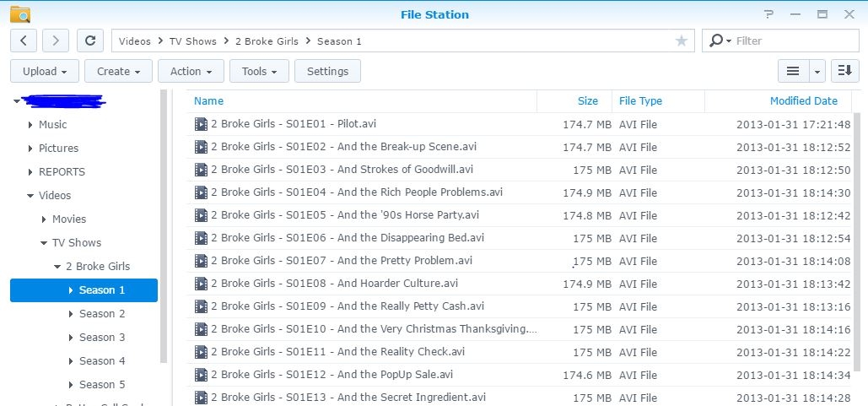
Task: Select the Season 3 tree folder
Action: coord(102,338)
